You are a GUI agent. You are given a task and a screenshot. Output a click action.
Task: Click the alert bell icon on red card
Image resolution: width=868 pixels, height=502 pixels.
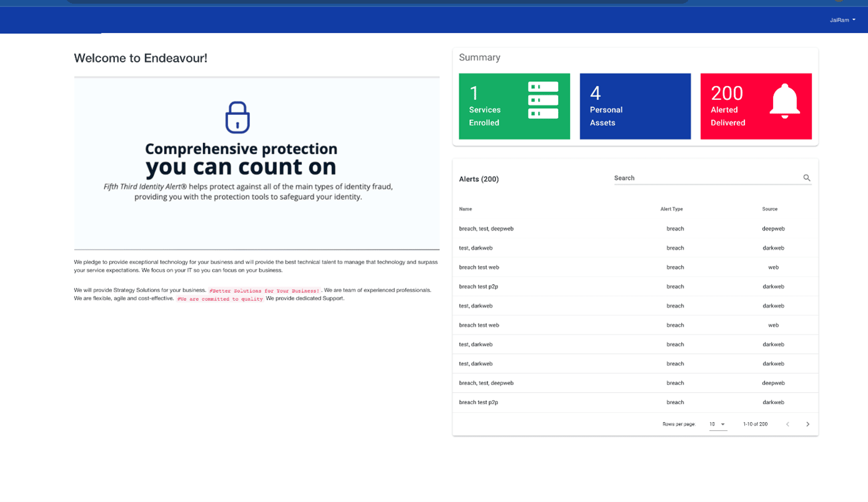point(785,101)
